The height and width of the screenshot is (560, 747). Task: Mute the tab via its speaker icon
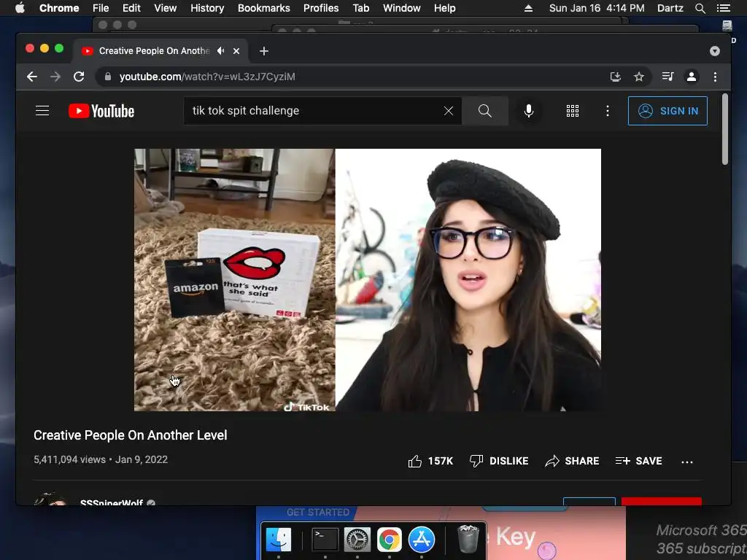tap(220, 51)
